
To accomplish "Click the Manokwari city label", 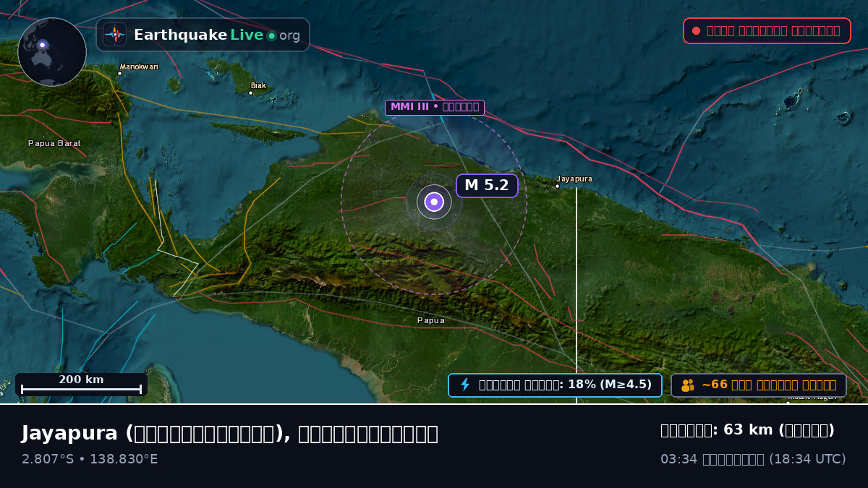I will click(139, 67).
